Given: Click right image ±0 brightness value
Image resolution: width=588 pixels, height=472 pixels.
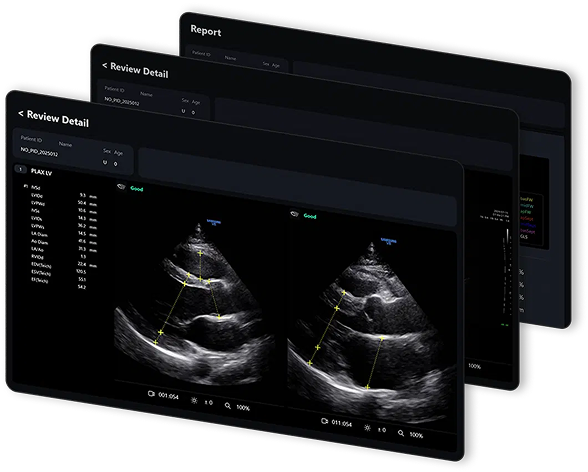Looking at the screenshot, I should (x=382, y=430).
